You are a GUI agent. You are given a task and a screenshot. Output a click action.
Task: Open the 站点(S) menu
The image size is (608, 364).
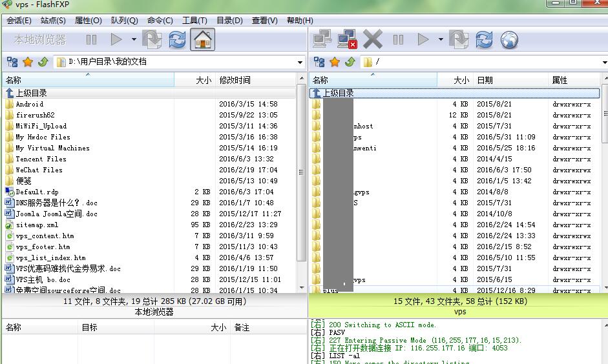[53, 21]
